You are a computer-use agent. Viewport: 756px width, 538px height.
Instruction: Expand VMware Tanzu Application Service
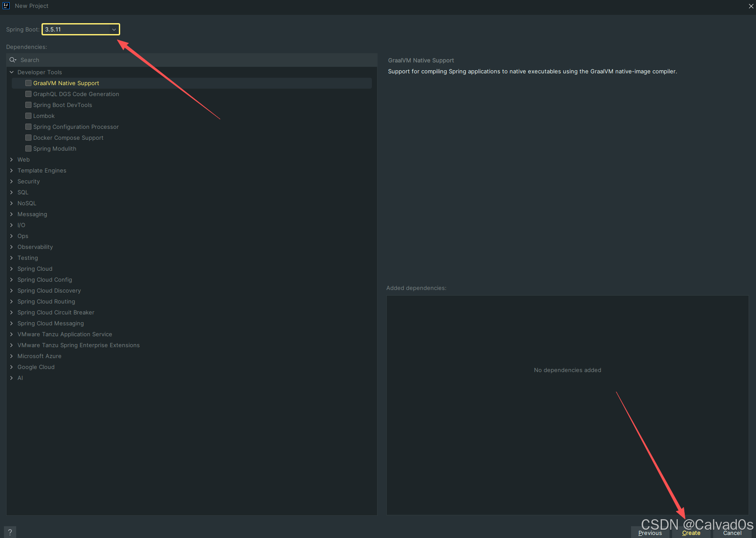[12, 334]
